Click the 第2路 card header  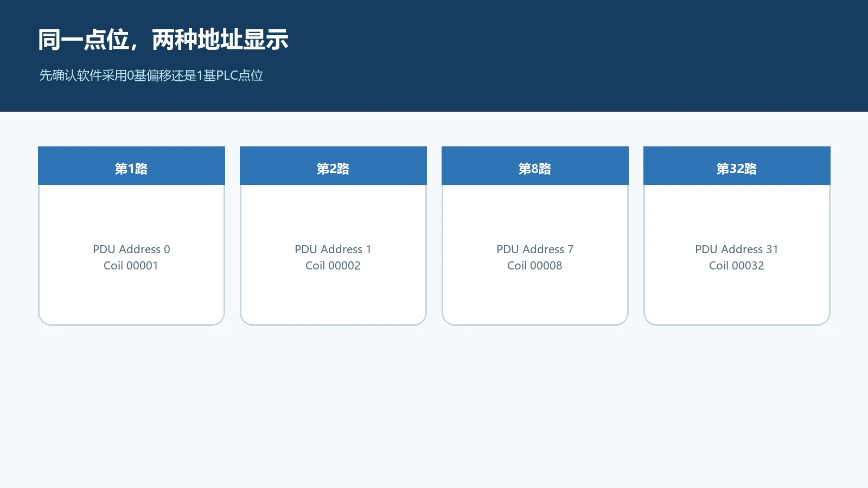333,166
